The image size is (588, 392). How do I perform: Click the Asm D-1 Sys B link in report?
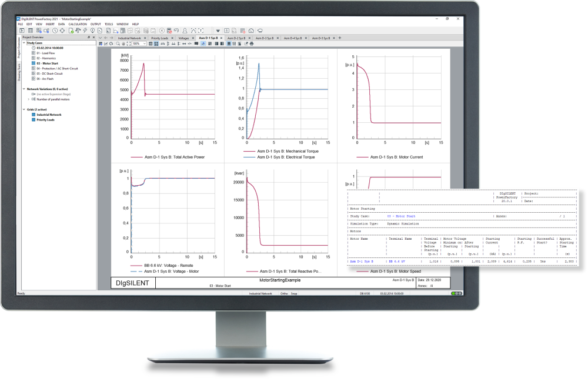[x=362, y=261]
